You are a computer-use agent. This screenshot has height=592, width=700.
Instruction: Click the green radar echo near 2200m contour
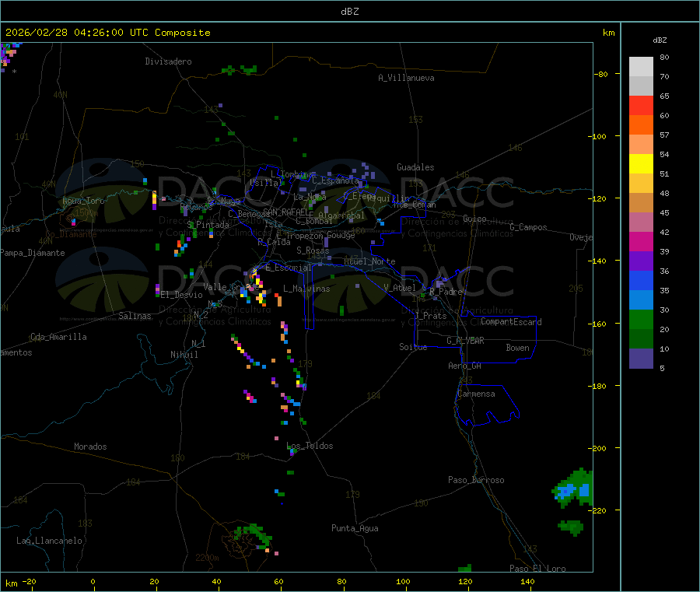(x=253, y=536)
